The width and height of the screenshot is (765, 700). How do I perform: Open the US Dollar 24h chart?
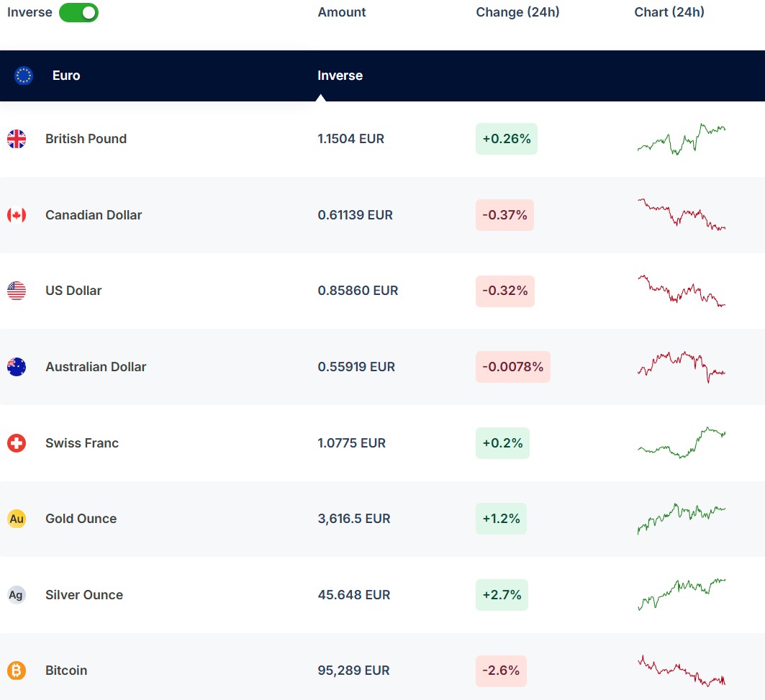pyautogui.click(x=681, y=291)
